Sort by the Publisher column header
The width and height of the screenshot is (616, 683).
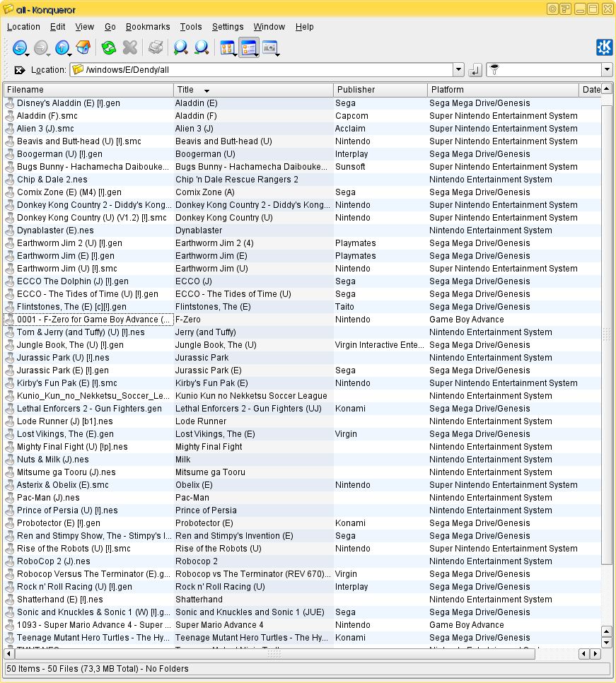[x=380, y=90]
